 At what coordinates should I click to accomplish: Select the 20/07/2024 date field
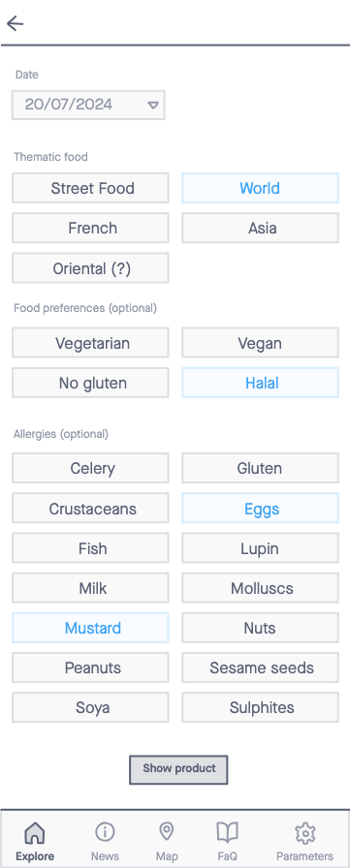(x=88, y=105)
